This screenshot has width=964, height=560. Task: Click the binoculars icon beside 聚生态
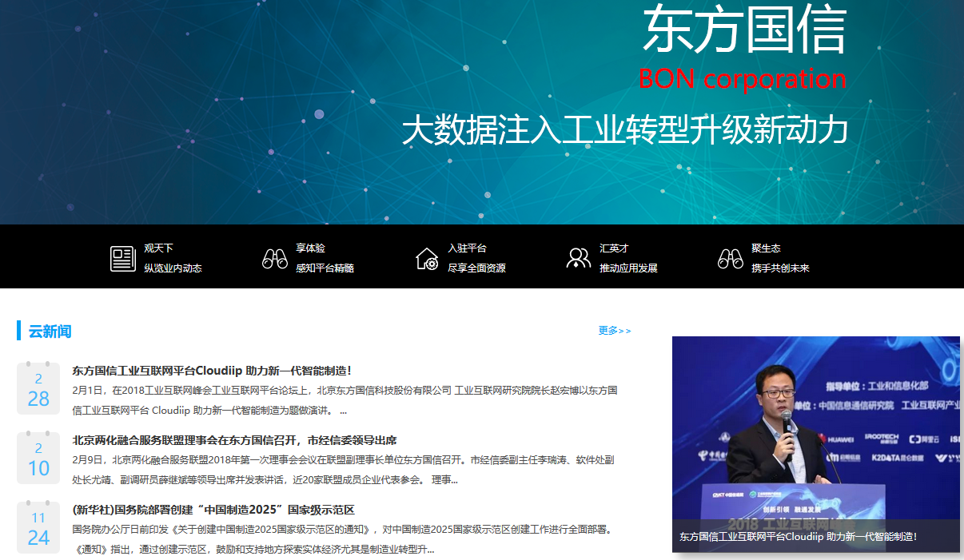tap(731, 259)
